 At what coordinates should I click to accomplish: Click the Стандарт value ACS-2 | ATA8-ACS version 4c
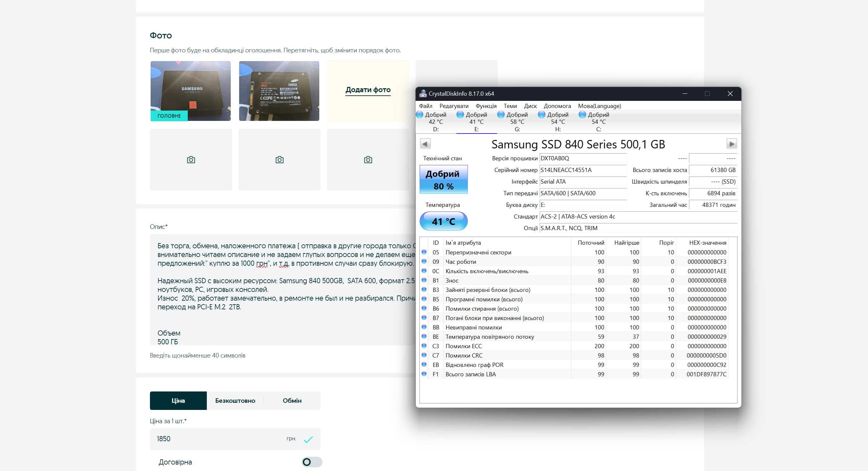point(638,217)
